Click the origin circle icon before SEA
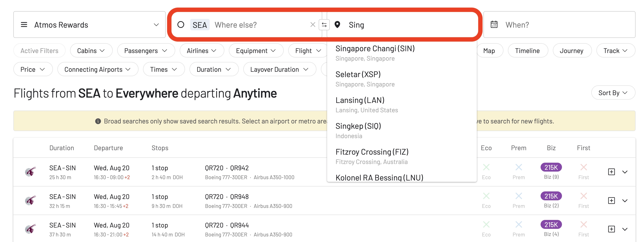The width and height of the screenshot is (644, 242). (181, 25)
